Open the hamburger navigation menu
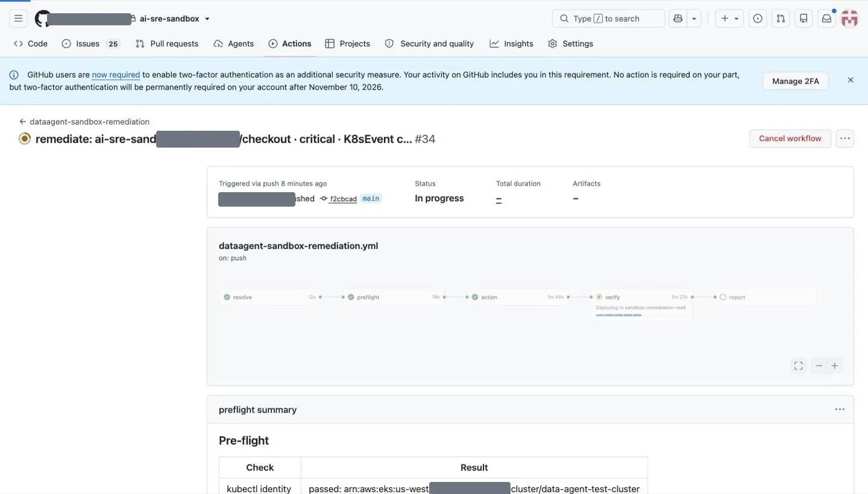The width and height of the screenshot is (868, 494). coord(19,19)
